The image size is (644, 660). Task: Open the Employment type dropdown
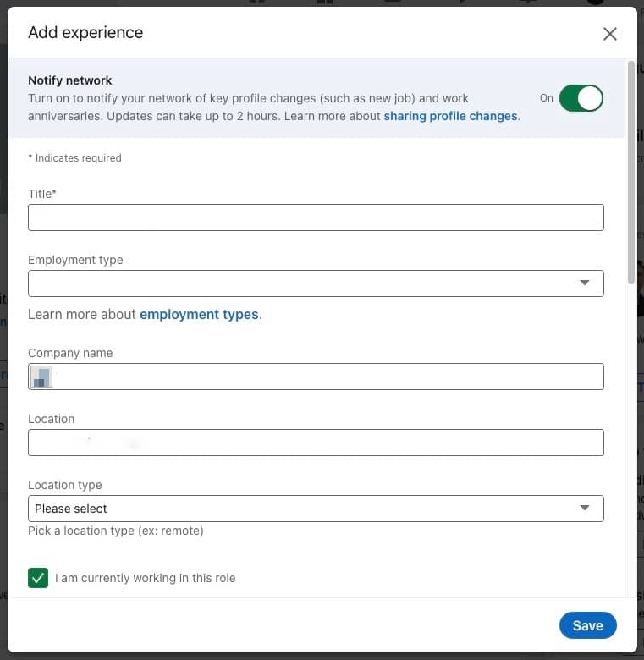pos(316,283)
